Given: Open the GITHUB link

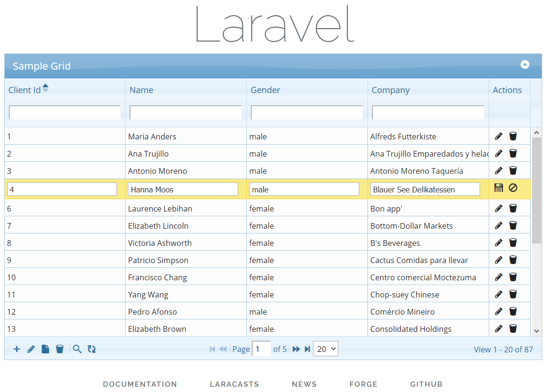Looking at the screenshot, I should [x=426, y=384].
